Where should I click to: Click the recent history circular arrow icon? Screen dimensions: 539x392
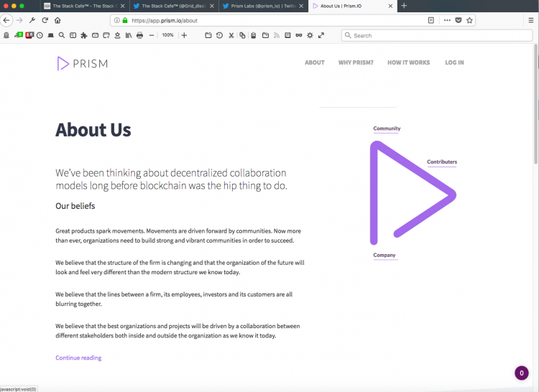219,35
